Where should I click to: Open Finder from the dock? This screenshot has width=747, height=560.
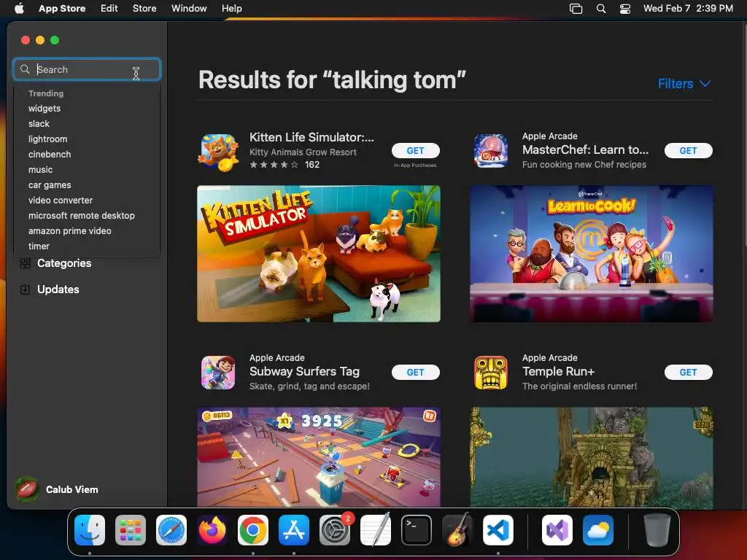(90, 530)
